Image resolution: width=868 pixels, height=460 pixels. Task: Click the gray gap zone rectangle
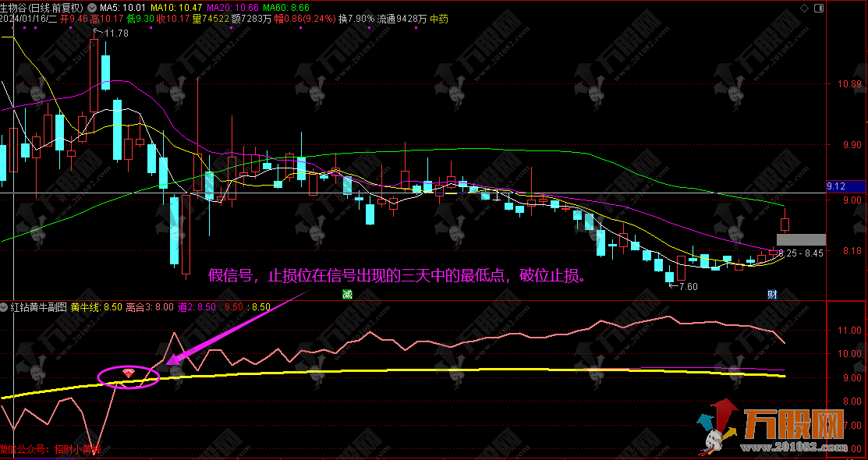pyautogui.click(x=801, y=239)
